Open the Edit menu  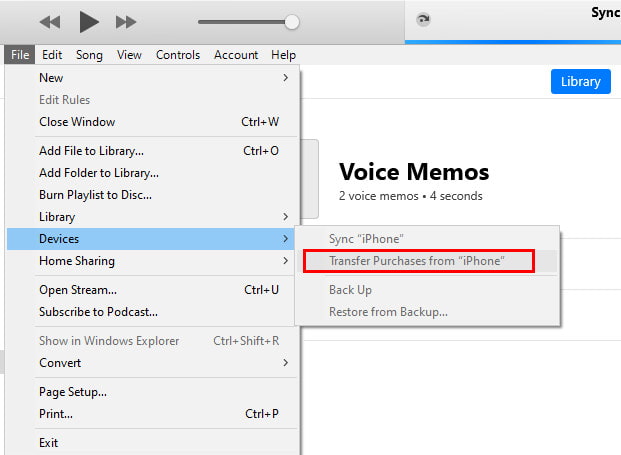pos(52,55)
